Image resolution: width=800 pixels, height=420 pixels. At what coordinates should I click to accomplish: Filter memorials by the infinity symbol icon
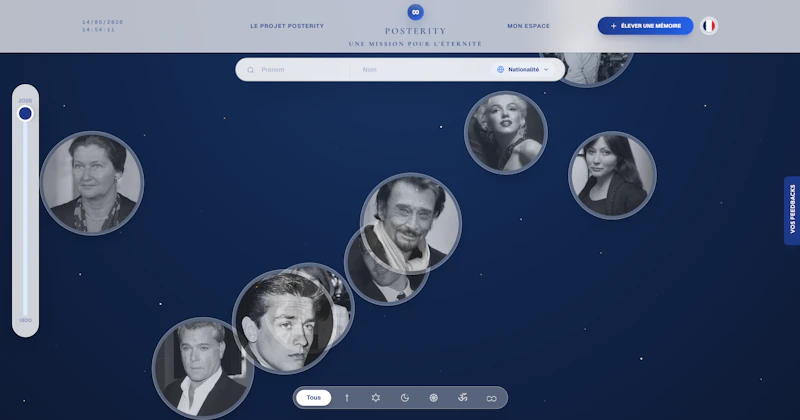pos(491,398)
